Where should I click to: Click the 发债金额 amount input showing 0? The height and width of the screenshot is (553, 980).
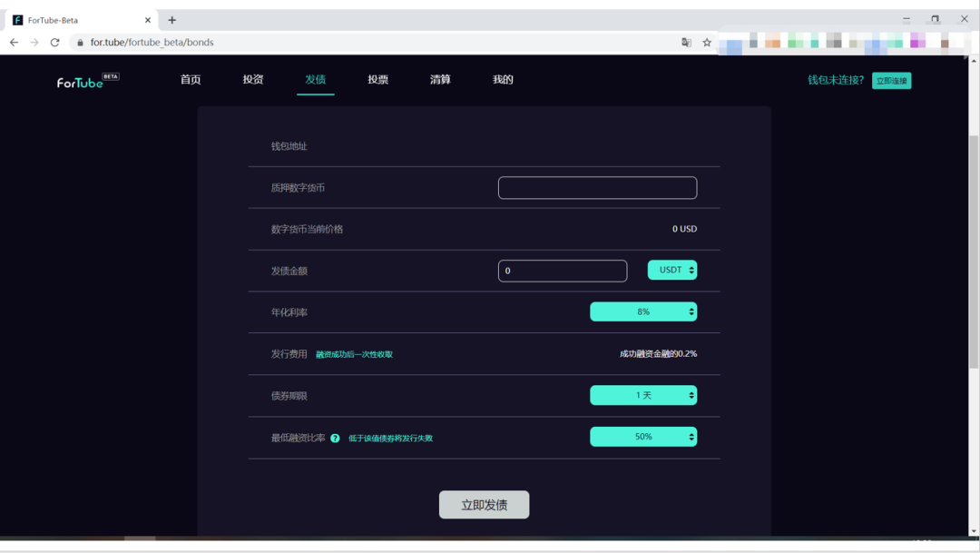click(562, 270)
